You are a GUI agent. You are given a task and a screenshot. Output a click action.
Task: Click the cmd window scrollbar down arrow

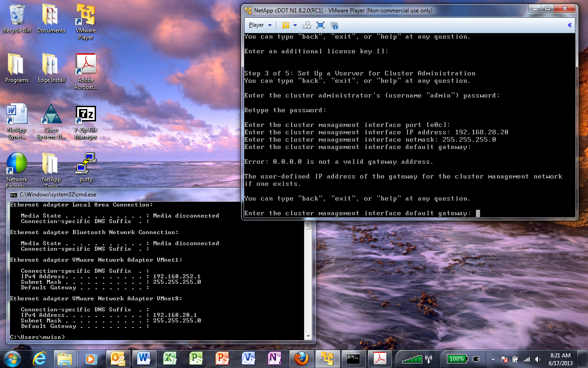click(x=308, y=336)
